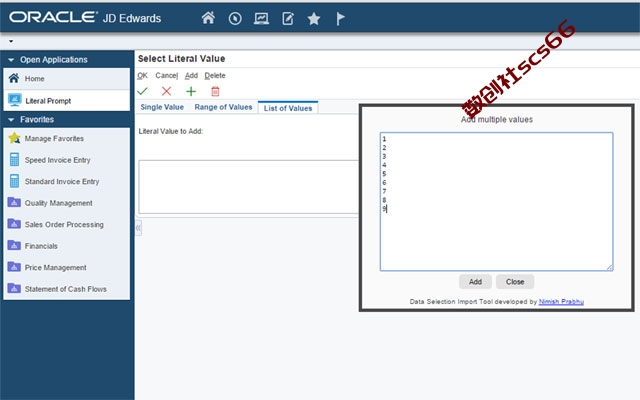
Task: Open Speed Invoice Entry
Action: [58, 160]
